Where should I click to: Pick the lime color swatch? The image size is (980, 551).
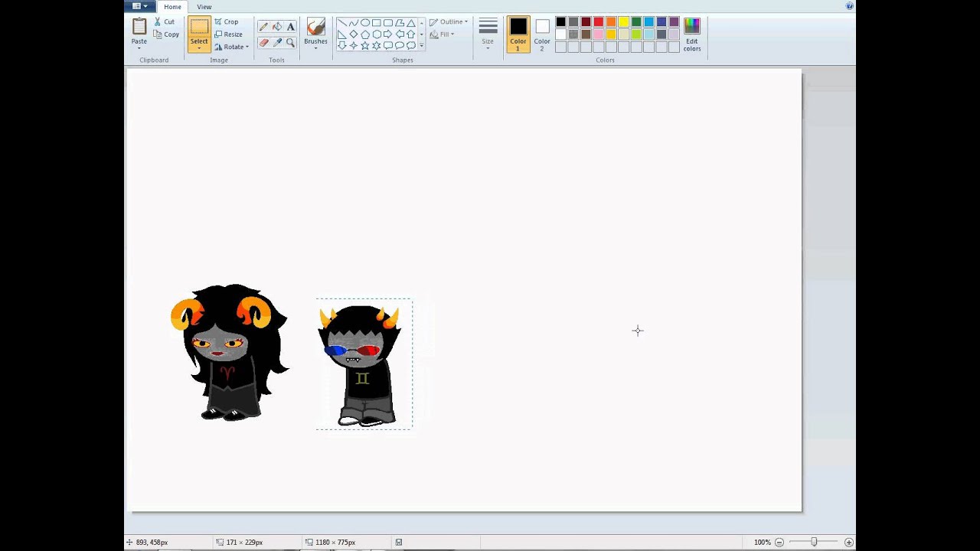pos(636,34)
